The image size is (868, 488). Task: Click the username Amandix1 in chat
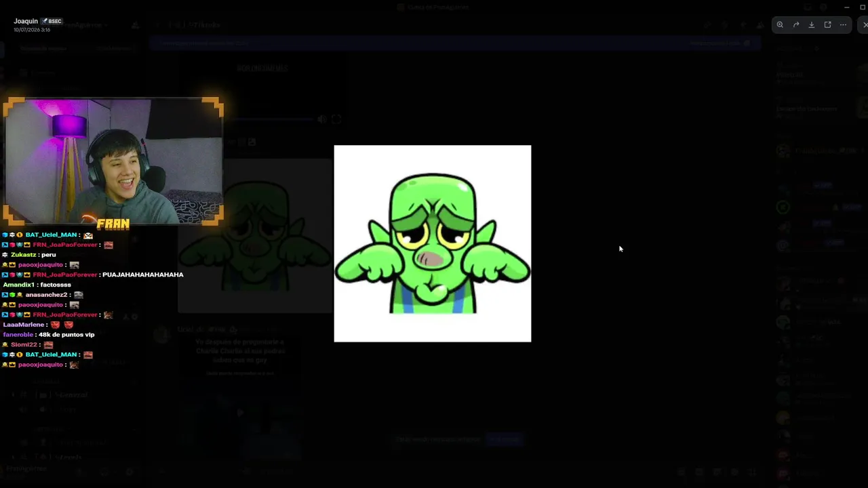(x=19, y=285)
